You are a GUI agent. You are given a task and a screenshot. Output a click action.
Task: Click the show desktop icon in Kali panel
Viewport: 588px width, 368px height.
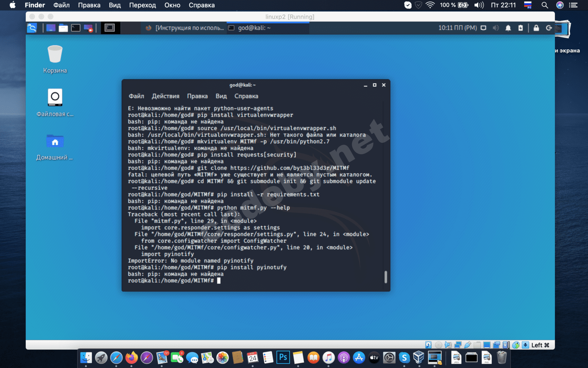(51, 28)
